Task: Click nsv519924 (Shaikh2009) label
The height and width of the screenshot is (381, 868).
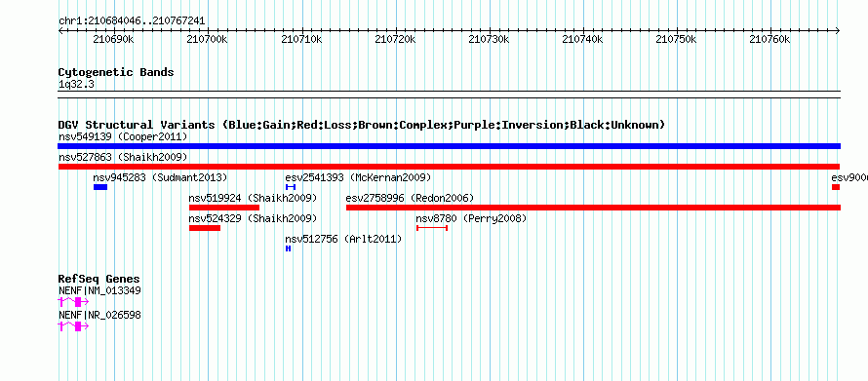Action: click(253, 198)
